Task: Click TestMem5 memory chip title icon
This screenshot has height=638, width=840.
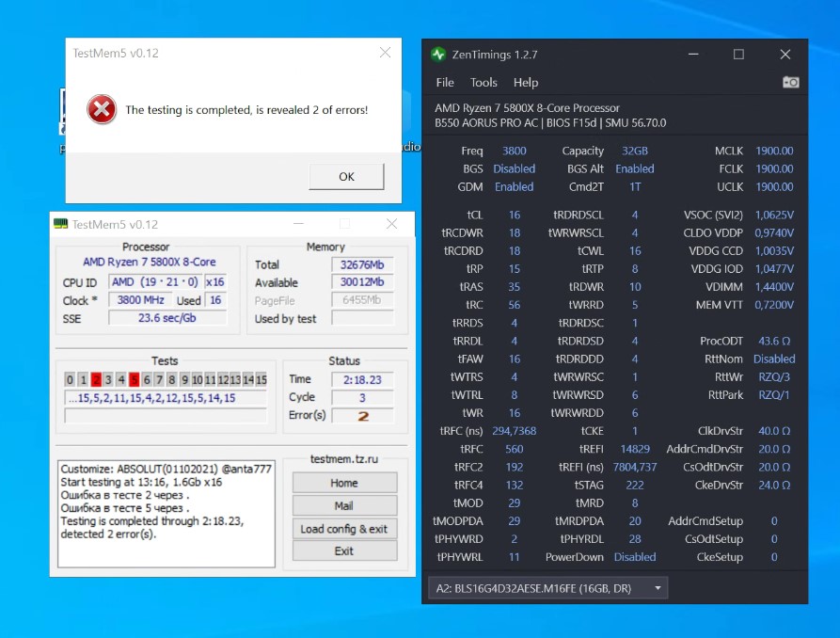Action: click(x=60, y=224)
